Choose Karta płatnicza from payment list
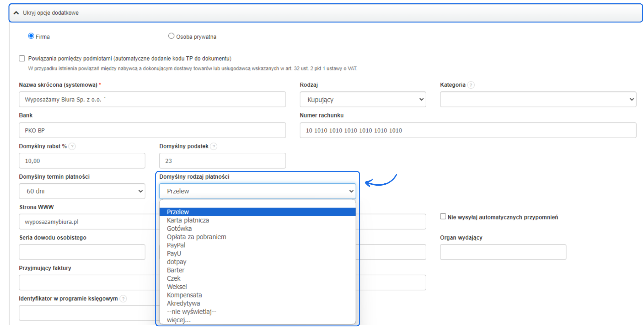 click(x=188, y=220)
